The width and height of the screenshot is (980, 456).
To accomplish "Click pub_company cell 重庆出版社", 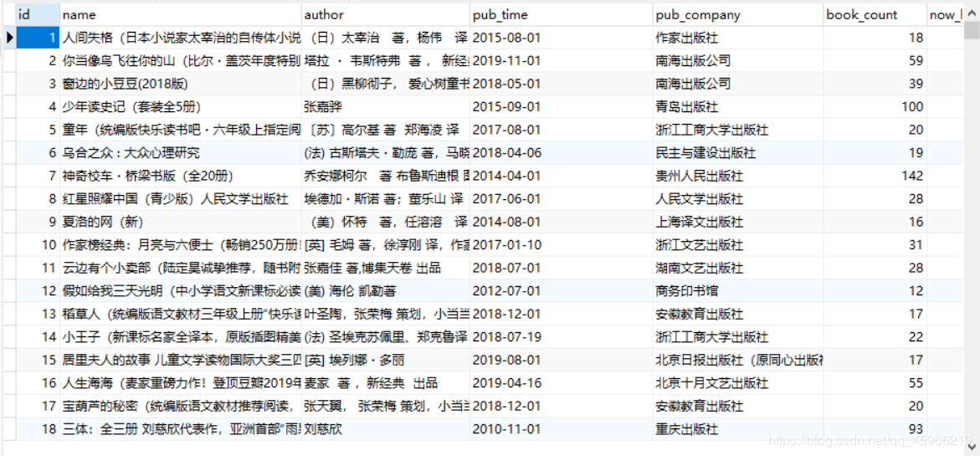I will pyautogui.click(x=738, y=429).
